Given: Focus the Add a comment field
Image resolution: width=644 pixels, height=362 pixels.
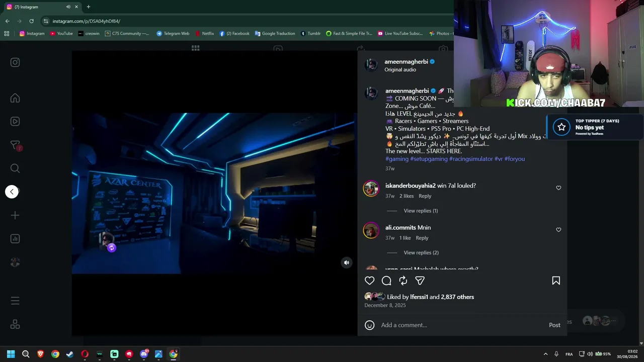Looking at the screenshot, I should (x=462, y=325).
